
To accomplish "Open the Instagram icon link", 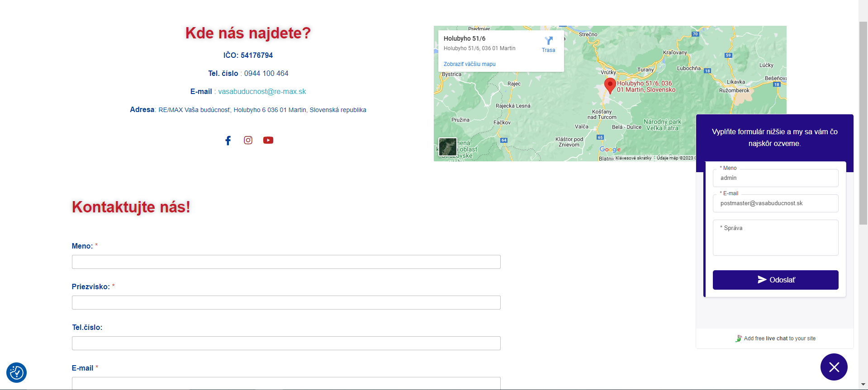I will coord(248,140).
